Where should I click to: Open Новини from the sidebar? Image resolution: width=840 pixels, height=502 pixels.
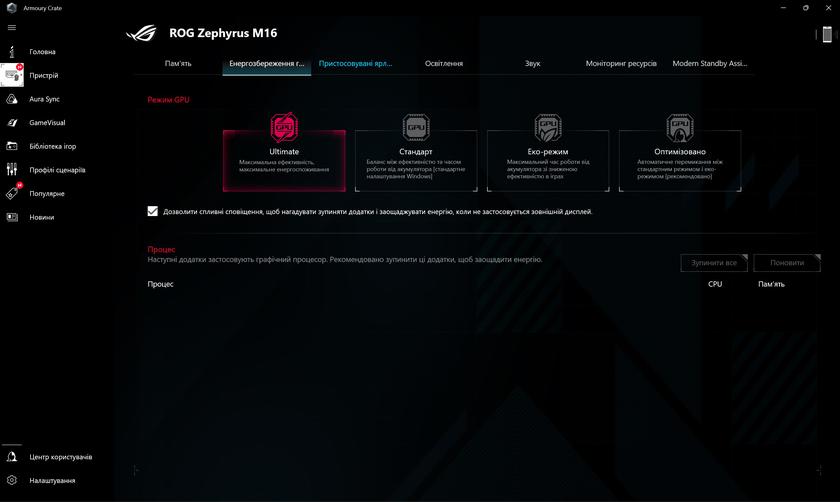pos(13,217)
